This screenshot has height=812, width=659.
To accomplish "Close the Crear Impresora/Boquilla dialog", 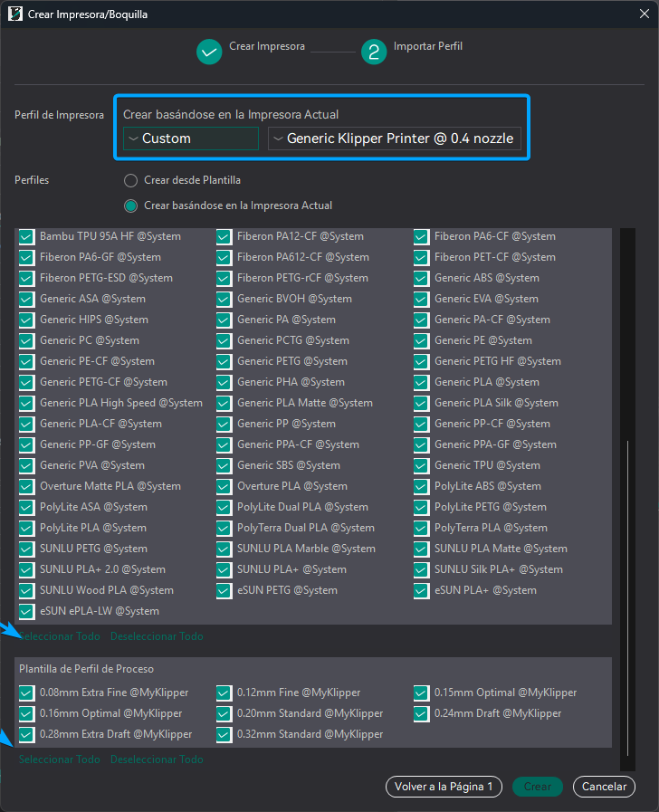I will point(637,14).
